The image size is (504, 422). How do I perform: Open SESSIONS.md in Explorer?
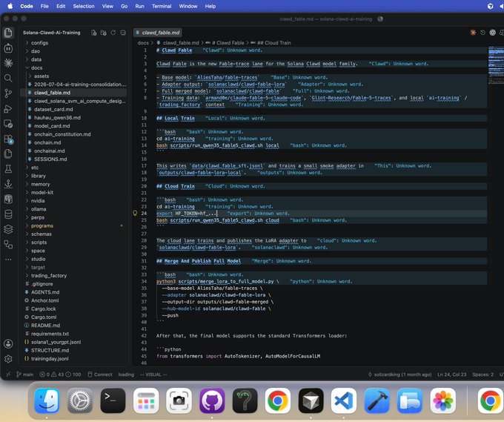pyautogui.click(x=50, y=159)
